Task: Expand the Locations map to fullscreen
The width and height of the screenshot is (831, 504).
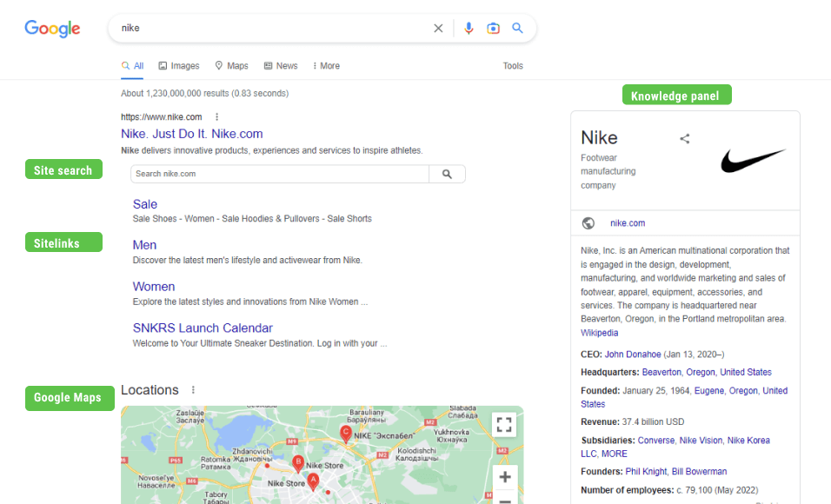Action: (x=504, y=425)
